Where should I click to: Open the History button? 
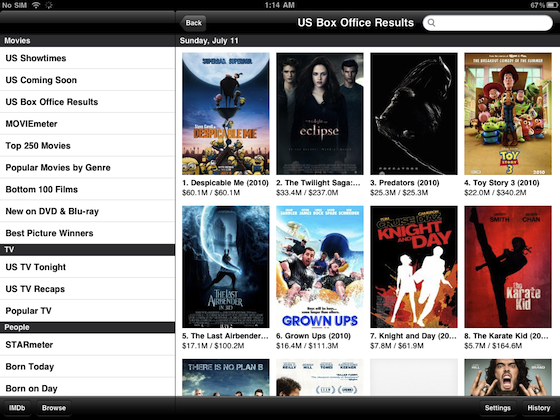click(539, 408)
